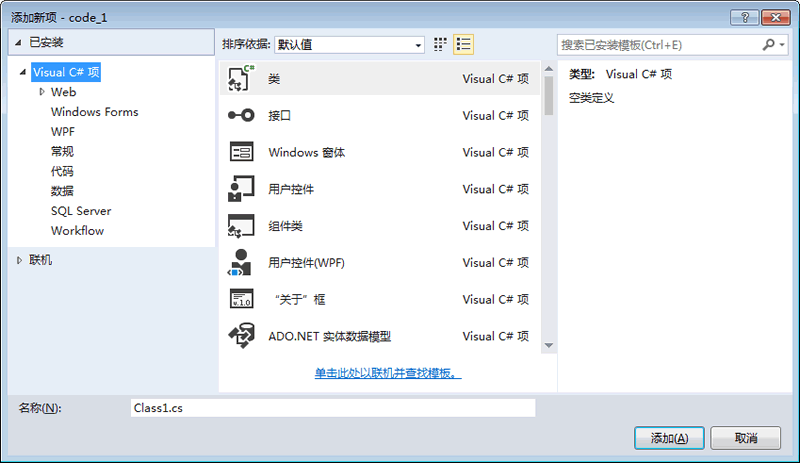Viewport: 800px width, 463px height.
Task: Expand the Web tree node
Action: click(42, 92)
